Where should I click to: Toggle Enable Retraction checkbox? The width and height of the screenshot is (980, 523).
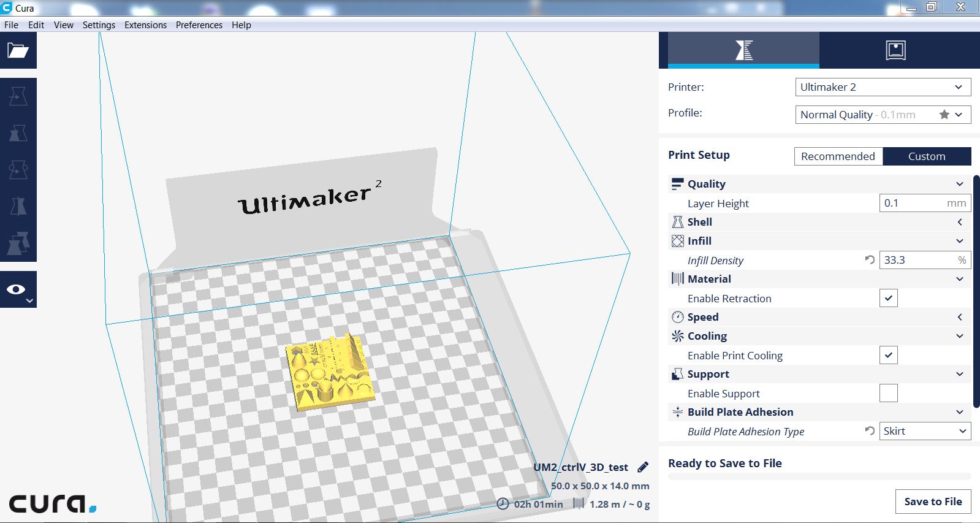click(888, 298)
